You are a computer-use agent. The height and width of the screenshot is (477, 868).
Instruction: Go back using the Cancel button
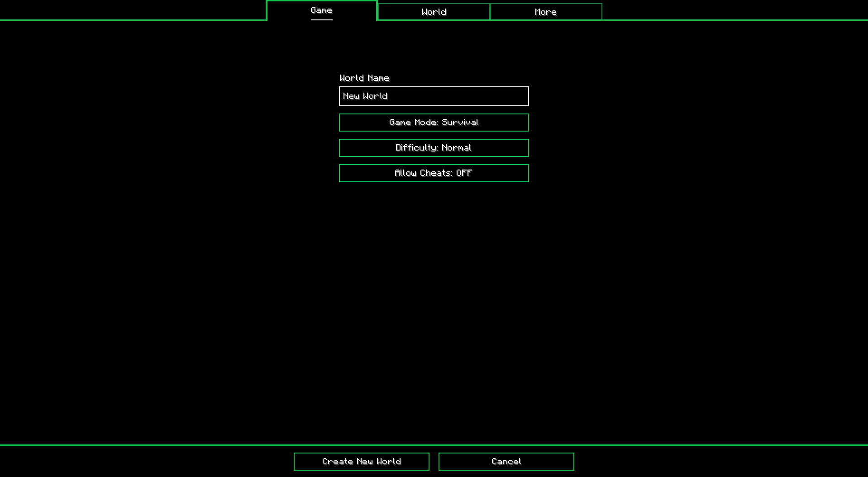[506, 462]
